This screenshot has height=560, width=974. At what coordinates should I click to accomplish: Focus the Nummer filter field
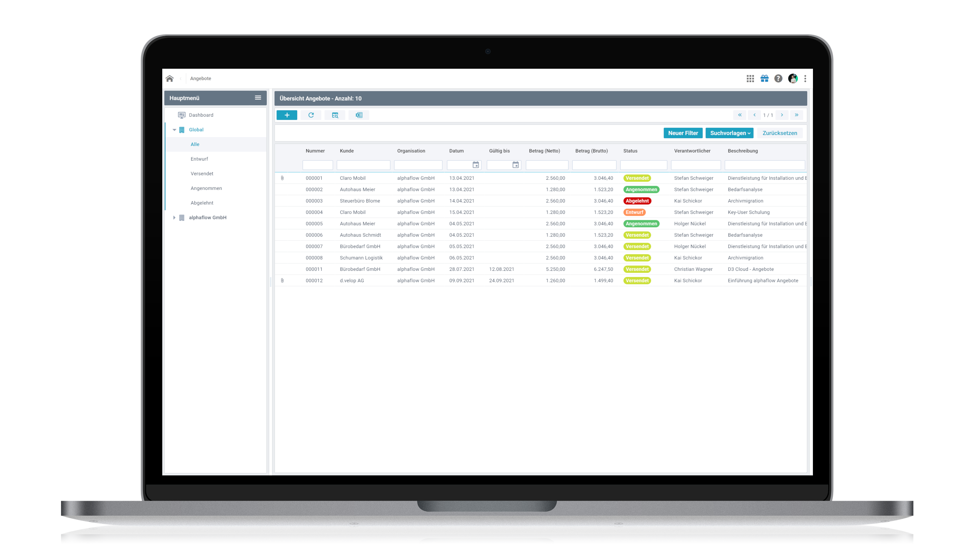(318, 165)
